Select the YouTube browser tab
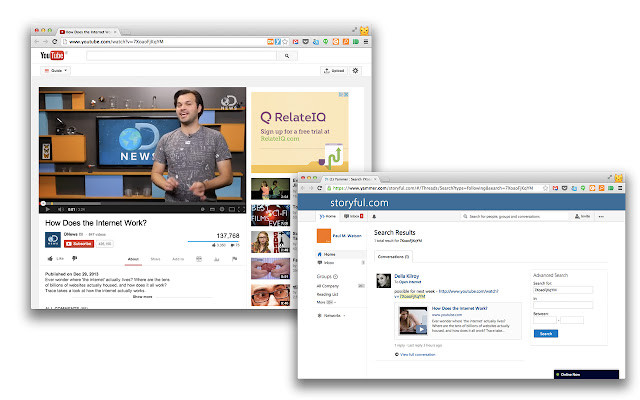Image resolution: width=640 pixels, height=400 pixels. [88, 32]
